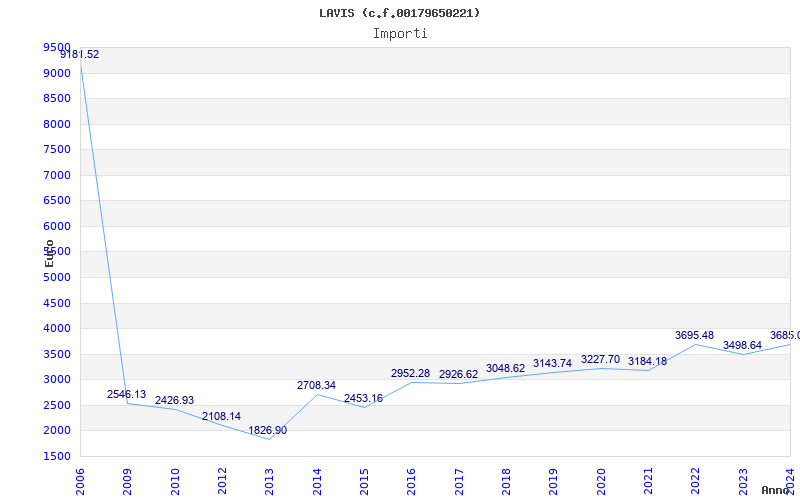The height and width of the screenshot is (500, 800).
Task: Click the y-axis value 1500
Action: [x=57, y=456]
